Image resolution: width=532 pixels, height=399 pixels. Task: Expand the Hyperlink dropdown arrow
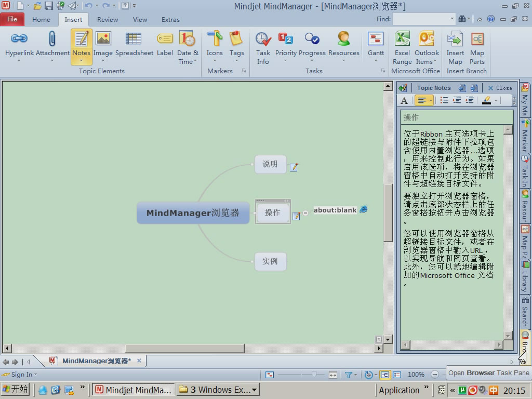pos(19,61)
